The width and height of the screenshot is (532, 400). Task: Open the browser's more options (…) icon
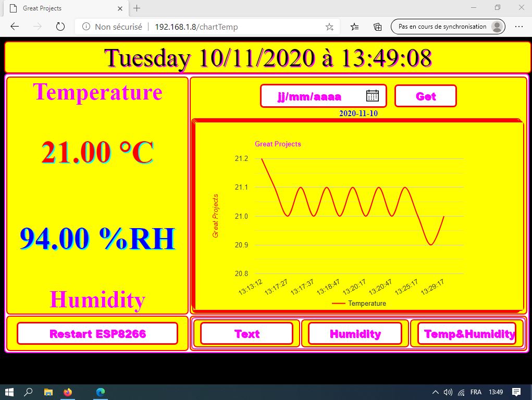coord(519,27)
